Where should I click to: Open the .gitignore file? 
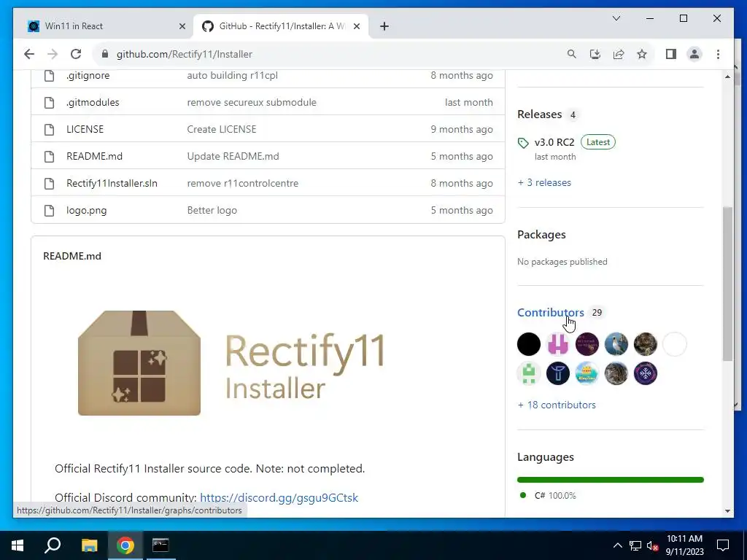tap(88, 75)
